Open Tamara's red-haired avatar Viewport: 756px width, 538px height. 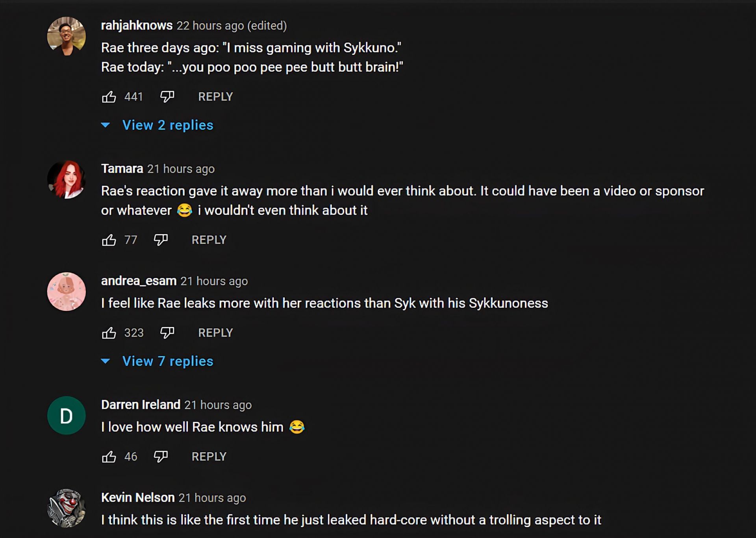(66, 179)
